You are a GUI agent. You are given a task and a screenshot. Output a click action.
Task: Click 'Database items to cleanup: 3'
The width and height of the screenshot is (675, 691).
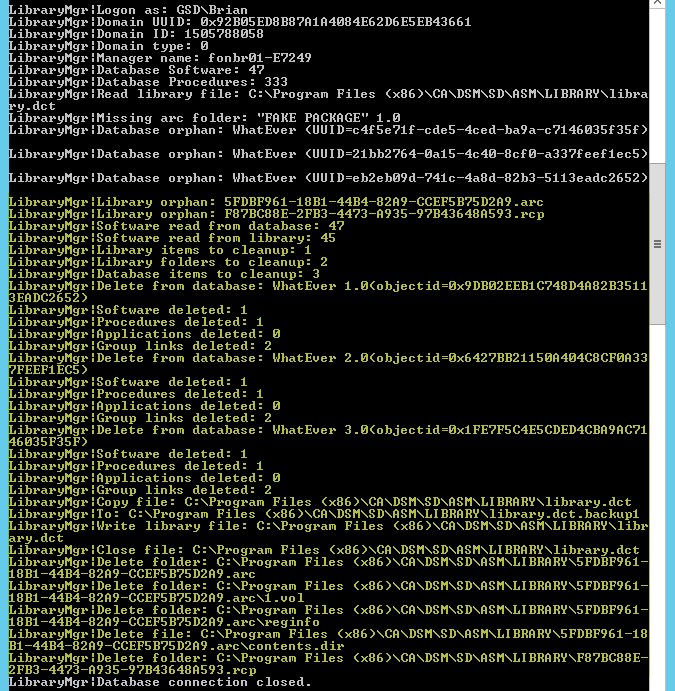[164, 274]
